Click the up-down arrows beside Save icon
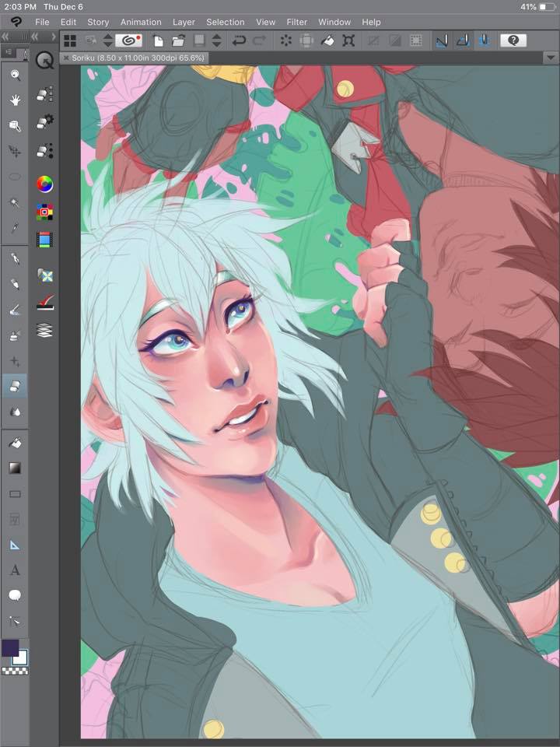 coord(217,40)
